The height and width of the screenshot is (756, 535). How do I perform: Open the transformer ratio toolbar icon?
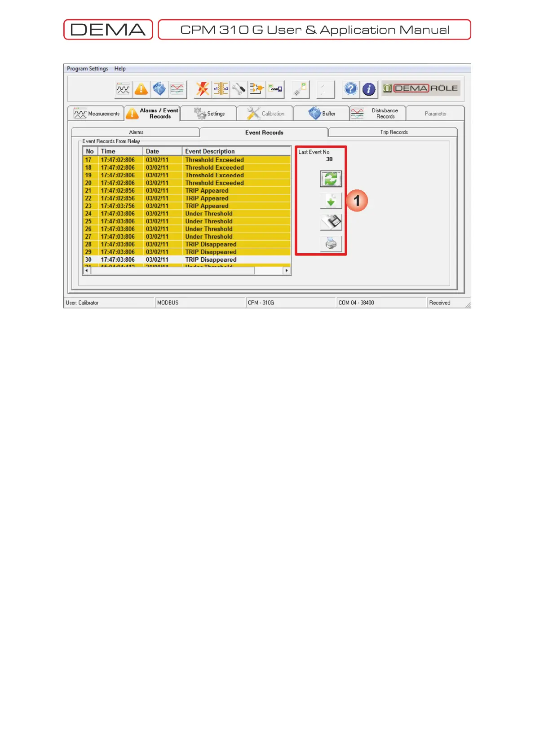pyautogui.click(x=221, y=89)
